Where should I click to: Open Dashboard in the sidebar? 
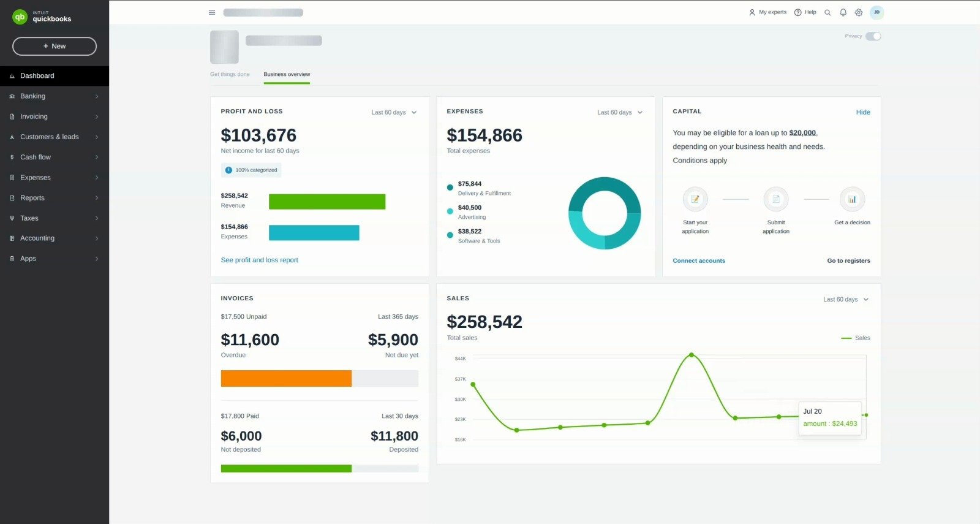pos(55,76)
